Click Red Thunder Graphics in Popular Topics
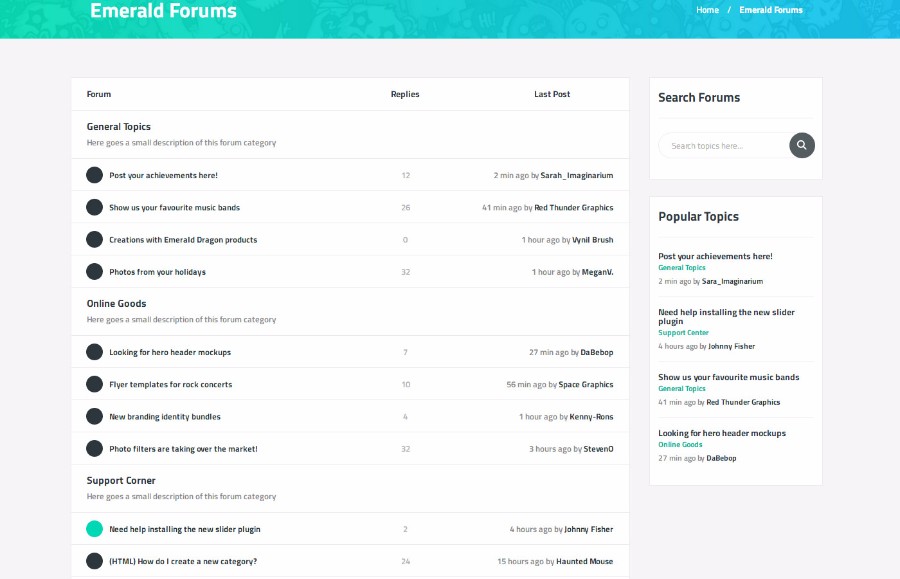Viewport: 900px width, 579px height. [743, 402]
